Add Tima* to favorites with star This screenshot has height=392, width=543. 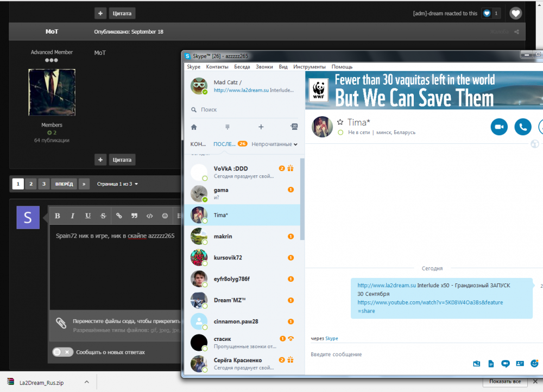[340, 122]
